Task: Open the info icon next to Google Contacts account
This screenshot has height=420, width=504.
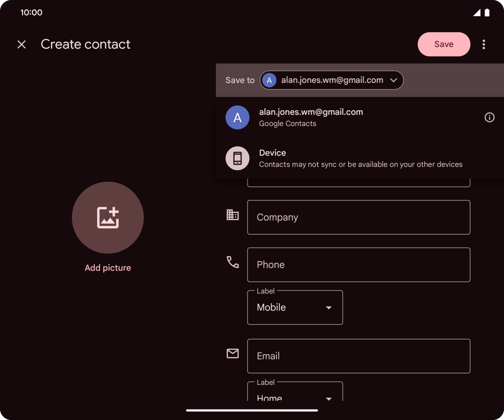Action: (x=489, y=118)
